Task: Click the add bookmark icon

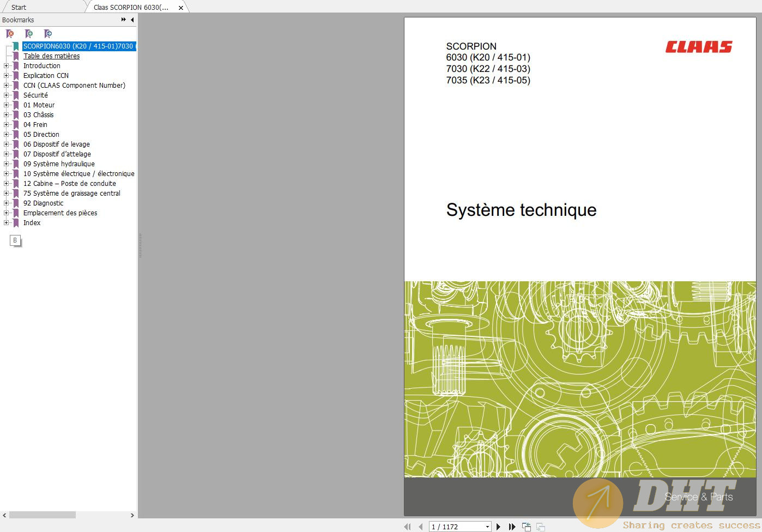Action: (29, 34)
